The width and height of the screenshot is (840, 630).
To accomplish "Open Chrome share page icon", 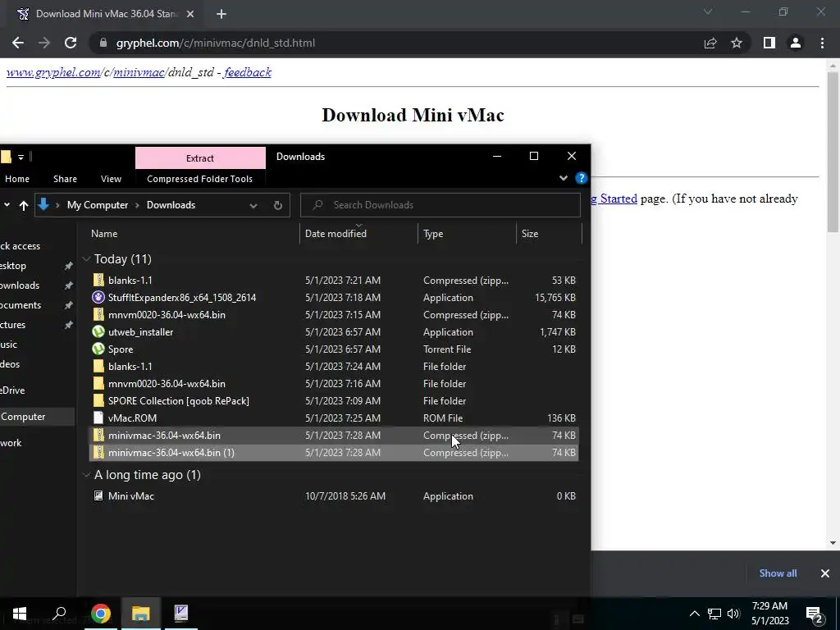I will [710, 43].
